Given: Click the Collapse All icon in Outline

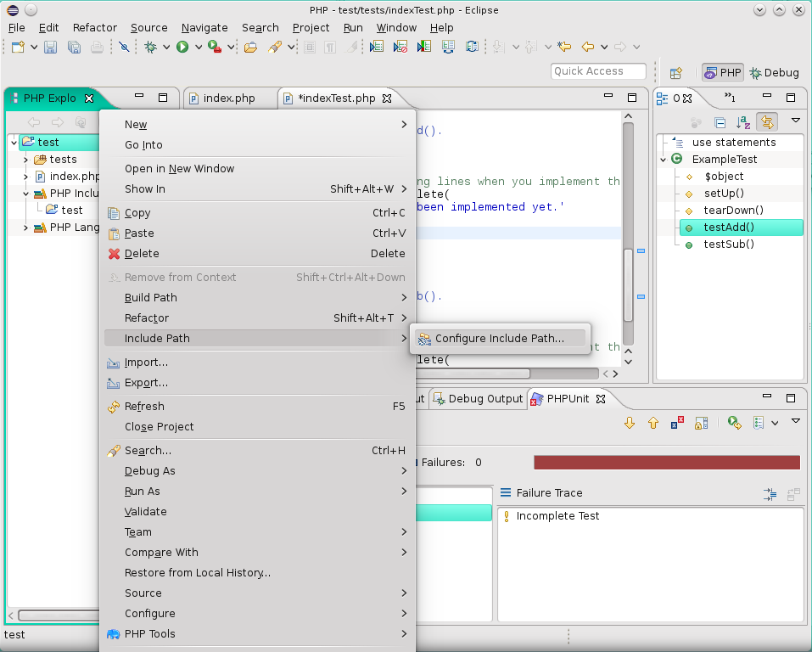Looking at the screenshot, I should 720,122.
